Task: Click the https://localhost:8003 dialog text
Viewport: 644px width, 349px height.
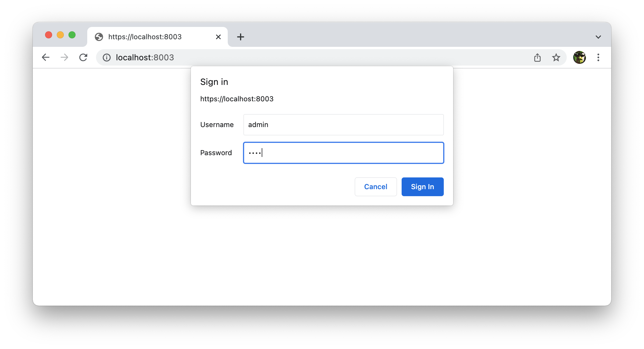Action: [237, 99]
